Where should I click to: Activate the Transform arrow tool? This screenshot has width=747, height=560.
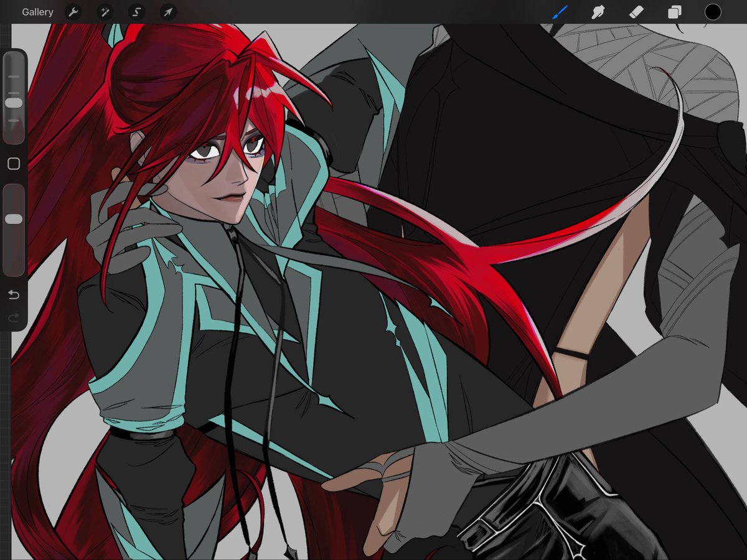(168, 12)
